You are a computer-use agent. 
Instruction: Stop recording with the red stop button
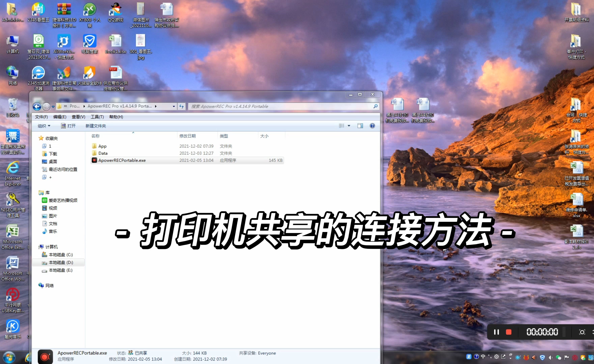(509, 332)
